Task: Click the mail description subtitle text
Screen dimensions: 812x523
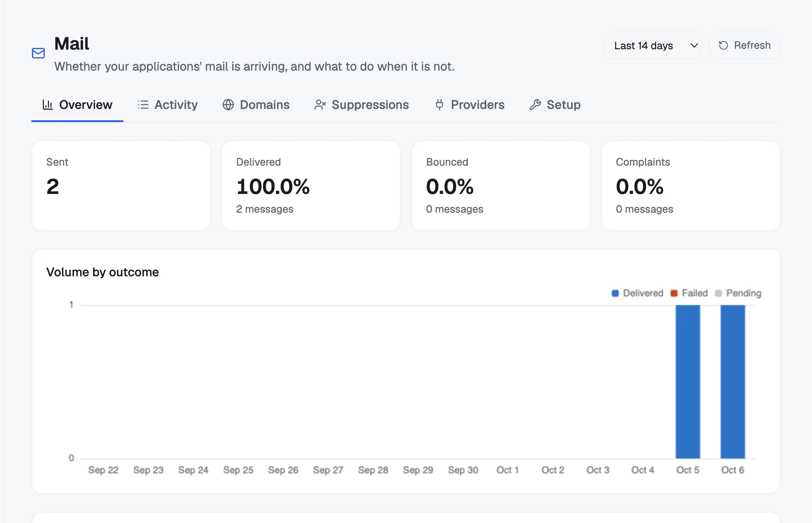Action: (x=254, y=66)
